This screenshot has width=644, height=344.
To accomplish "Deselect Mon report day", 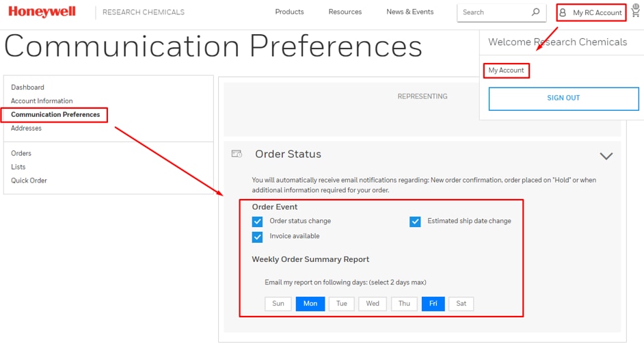I will 310,304.
